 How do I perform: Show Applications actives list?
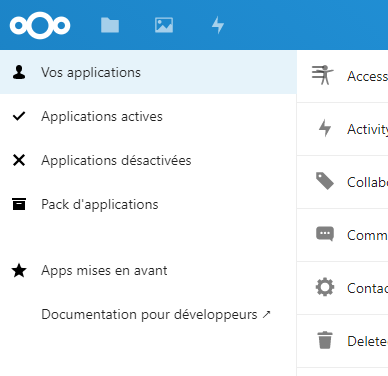[x=148, y=116]
